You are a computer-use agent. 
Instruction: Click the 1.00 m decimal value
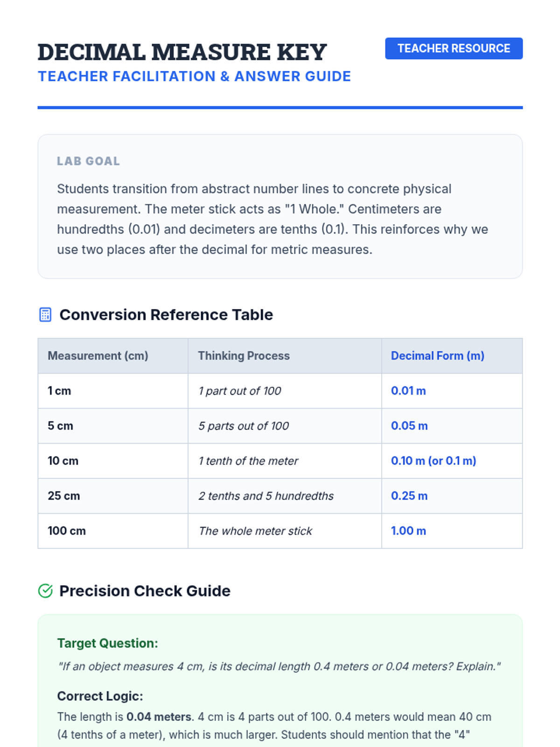click(x=408, y=531)
